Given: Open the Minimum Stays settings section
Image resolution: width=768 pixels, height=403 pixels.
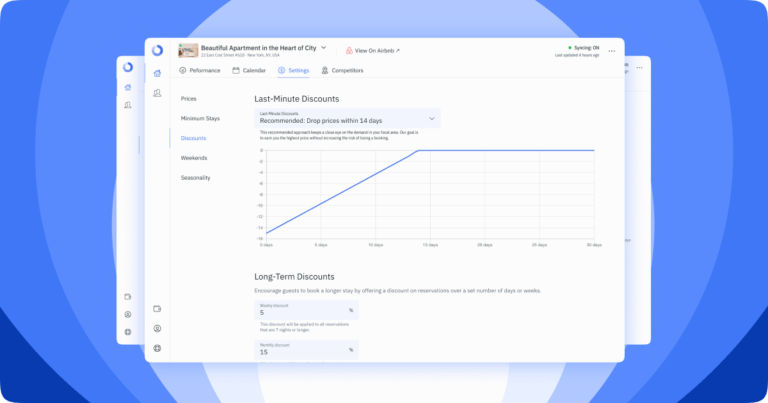Looking at the screenshot, I should 200,119.
